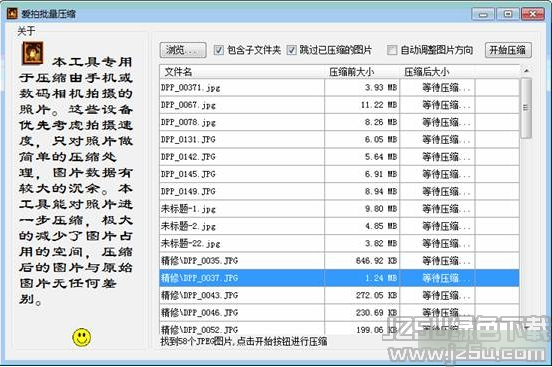The height and width of the screenshot is (367, 552).
Task: Select file DPP_00371.jpg
Action: tap(339, 87)
